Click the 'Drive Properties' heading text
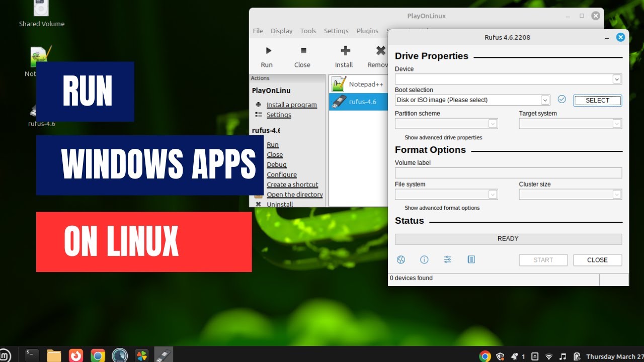Viewport: 644px width, 362px height. [432, 56]
